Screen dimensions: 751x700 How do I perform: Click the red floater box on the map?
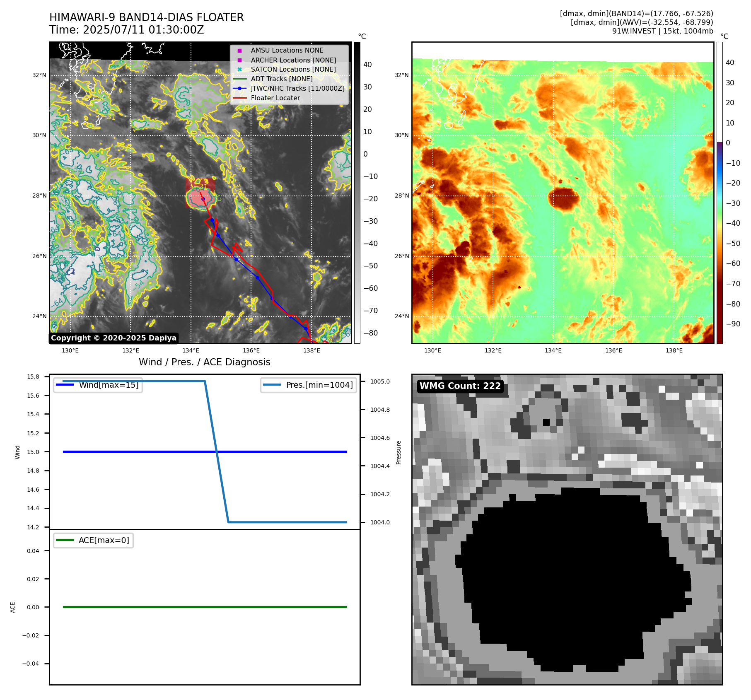pos(200,193)
